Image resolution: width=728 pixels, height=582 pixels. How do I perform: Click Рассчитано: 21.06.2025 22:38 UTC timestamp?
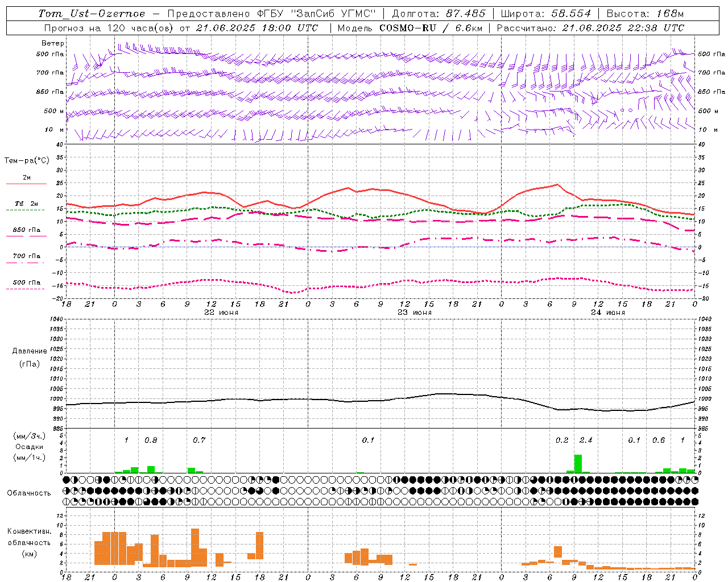590,28
